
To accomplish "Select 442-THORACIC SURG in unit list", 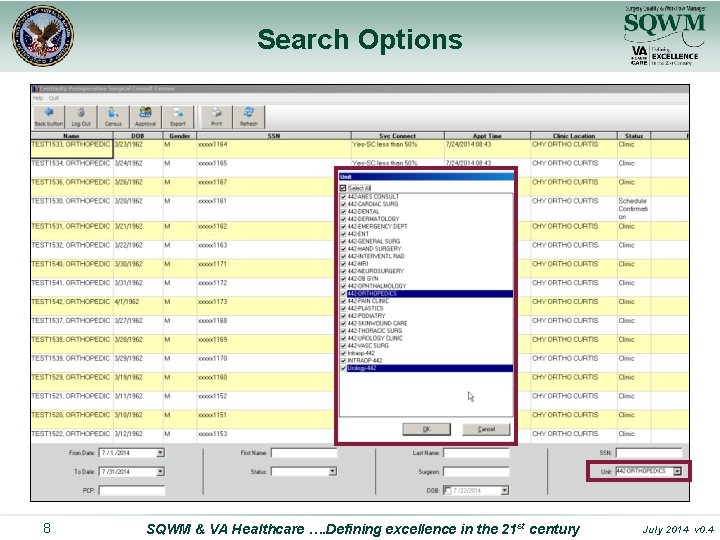I will (375, 331).
